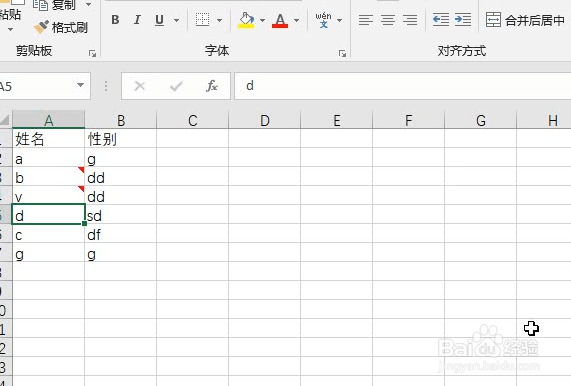Select cell A3 containing b

[48, 176]
